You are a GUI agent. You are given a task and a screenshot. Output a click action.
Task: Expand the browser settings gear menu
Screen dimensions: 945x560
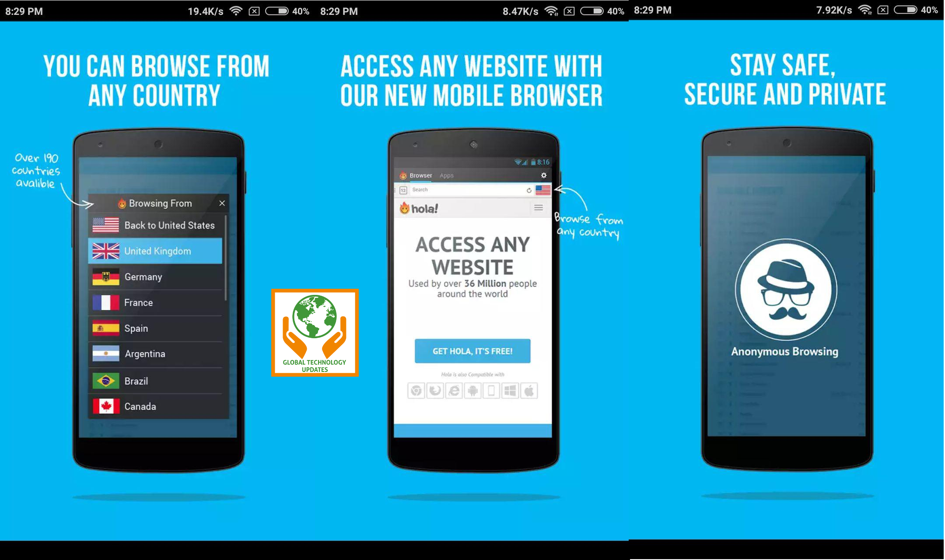(543, 175)
